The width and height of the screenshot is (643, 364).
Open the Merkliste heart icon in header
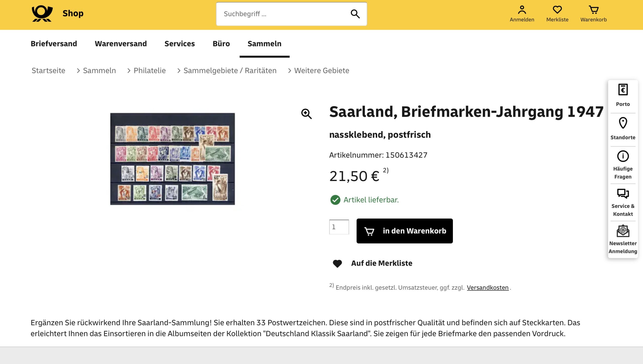pos(557,10)
